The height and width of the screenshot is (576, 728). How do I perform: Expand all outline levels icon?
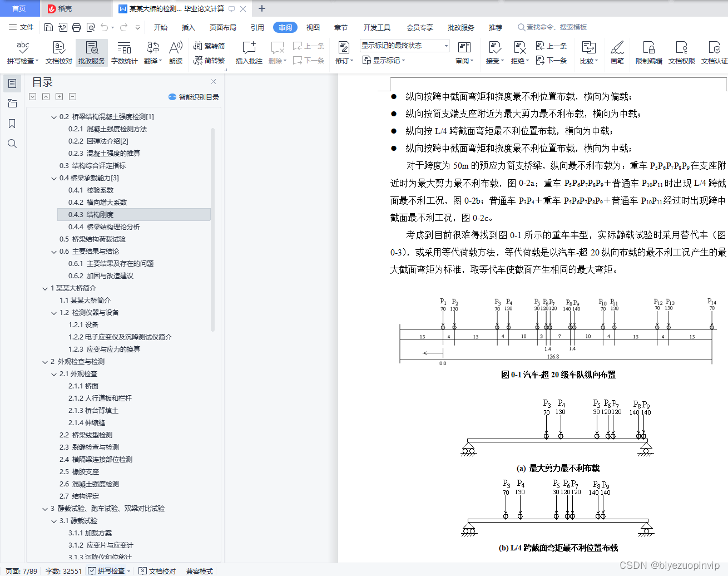click(x=33, y=97)
